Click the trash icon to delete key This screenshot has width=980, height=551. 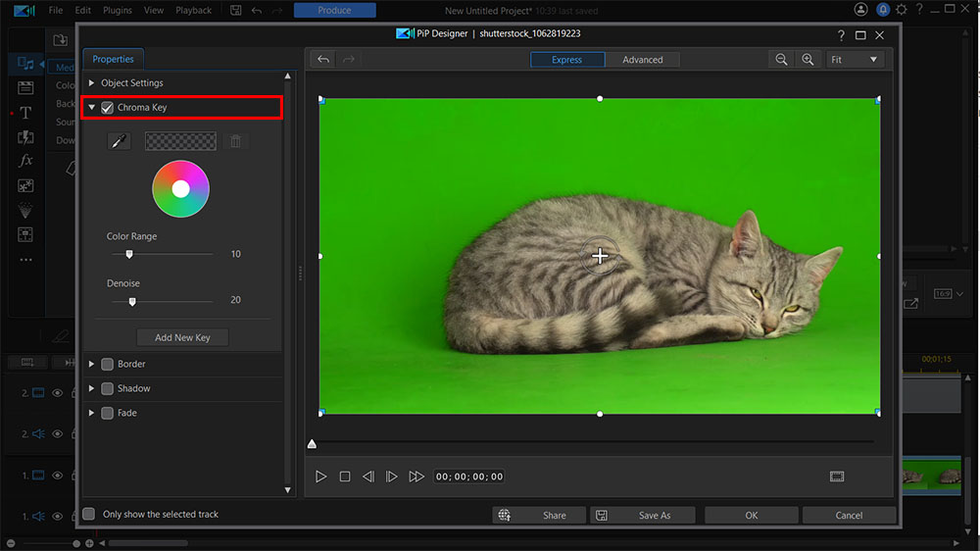(235, 142)
